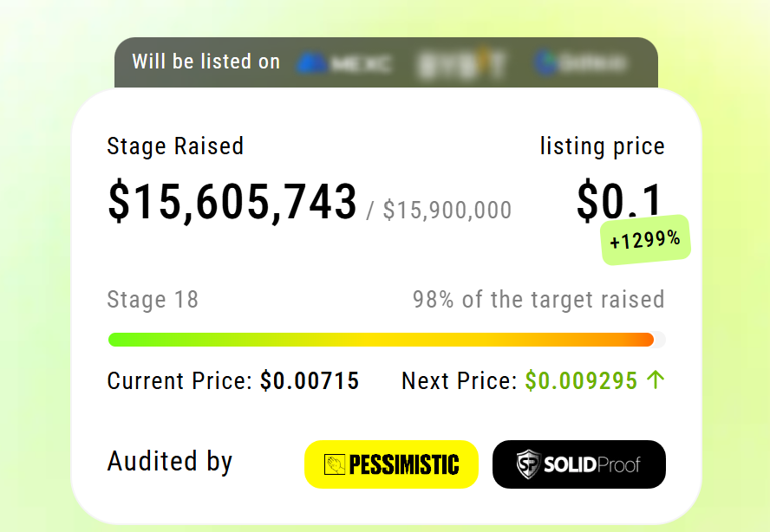Click the Stage 18 label
The width and height of the screenshot is (770, 532).
[153, 300]
